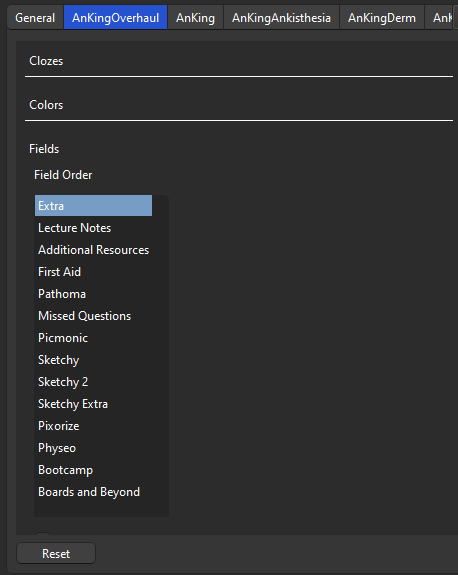Pick the Pathoma field entry

[94, 294]
